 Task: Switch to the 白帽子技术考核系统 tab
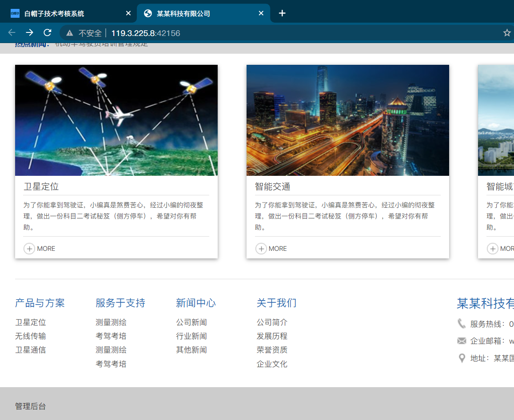click(68, 13)
